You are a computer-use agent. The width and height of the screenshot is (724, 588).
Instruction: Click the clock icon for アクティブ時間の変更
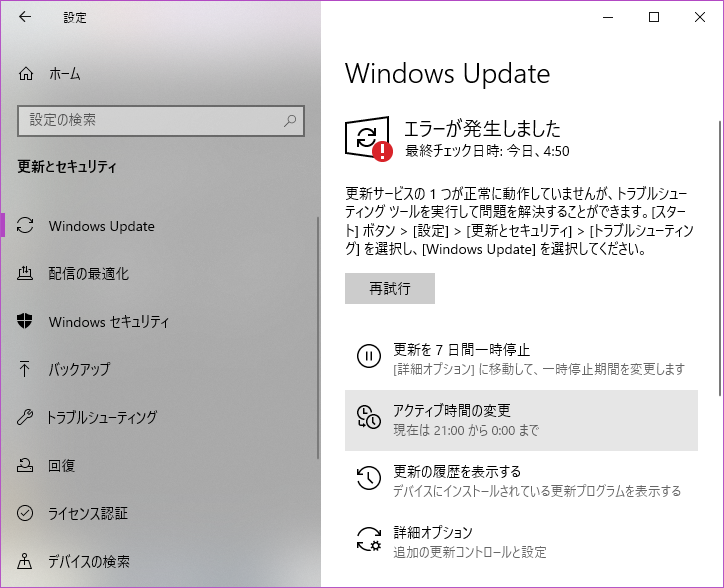pyautogui.click(x=368, y=417)
